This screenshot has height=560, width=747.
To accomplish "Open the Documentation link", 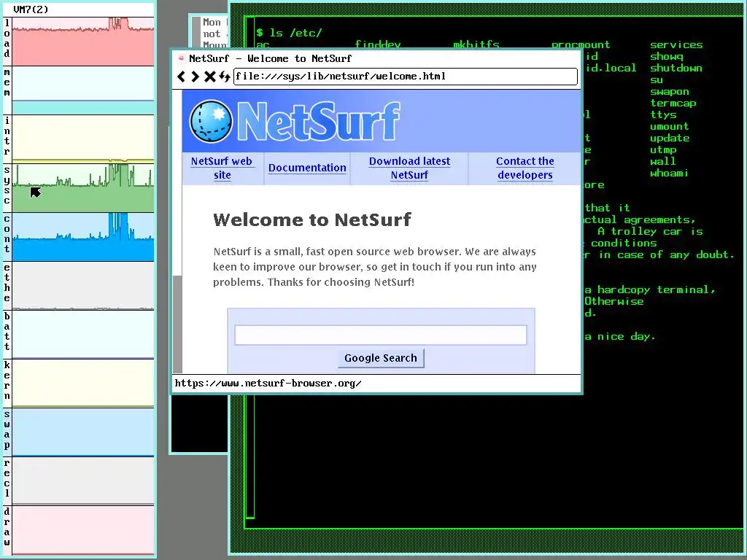I will tap(307, 168).
